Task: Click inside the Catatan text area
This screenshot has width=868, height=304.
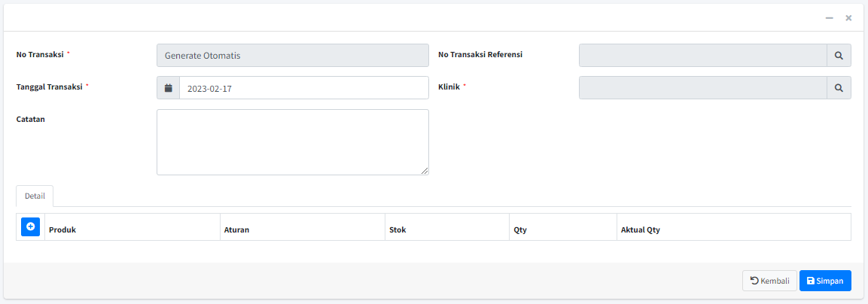Action: coord(292,141)
